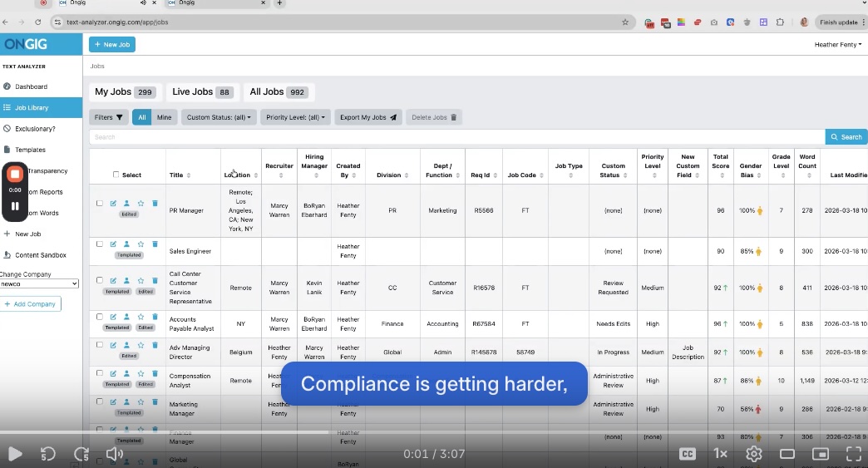
Task: Switch to My Jobs tab
Action: [125, 91]
